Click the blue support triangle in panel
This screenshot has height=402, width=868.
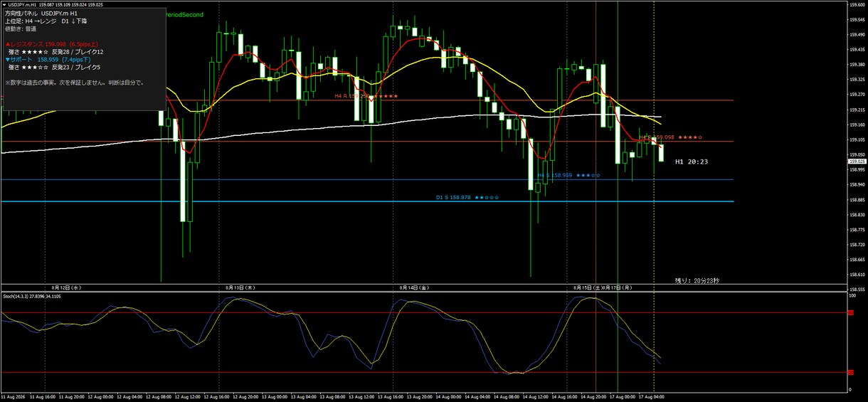7,60
